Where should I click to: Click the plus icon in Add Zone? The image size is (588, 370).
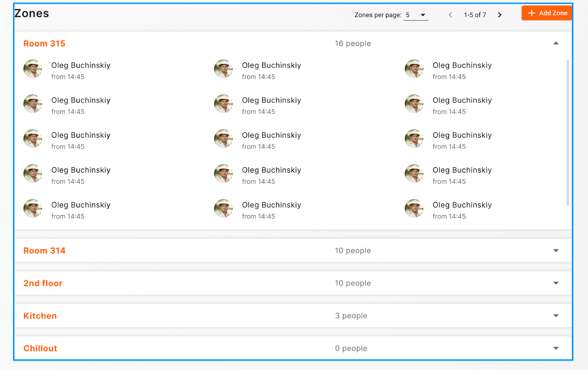click(x=531, y=13)
